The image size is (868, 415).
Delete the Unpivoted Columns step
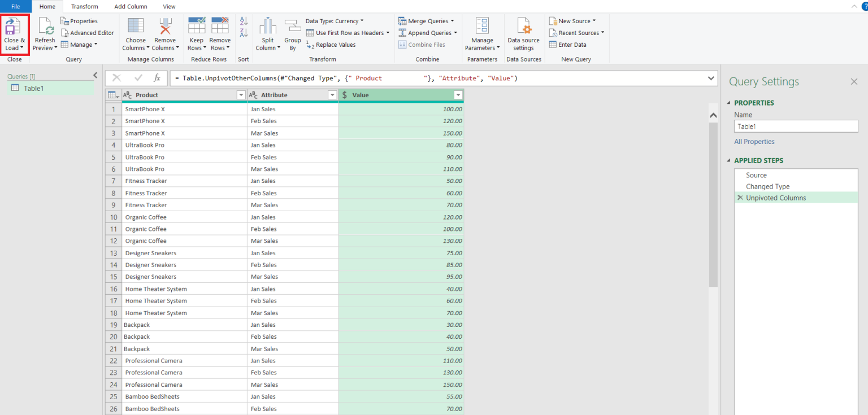740,198
